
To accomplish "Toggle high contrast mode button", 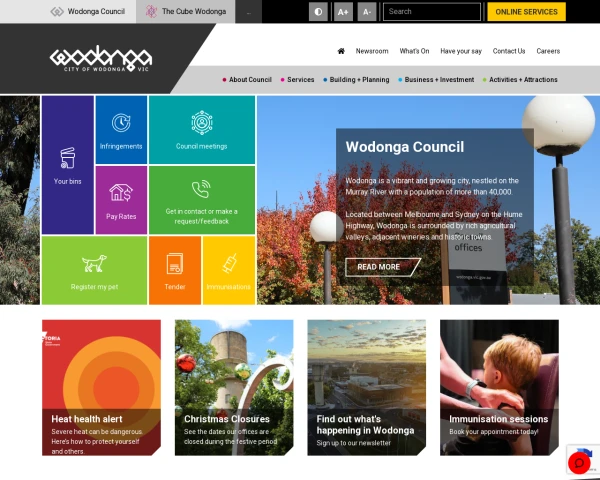I will coord(318,12).
